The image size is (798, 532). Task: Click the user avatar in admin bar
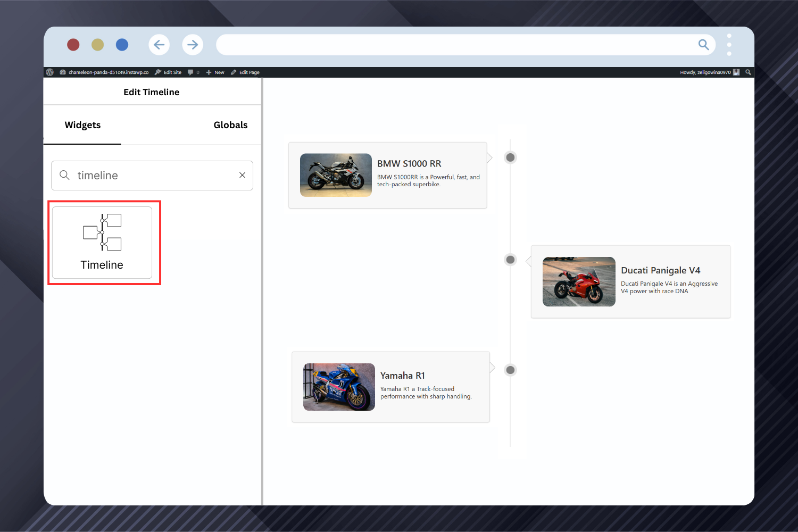pyautogui.click(x=736, y=72)
